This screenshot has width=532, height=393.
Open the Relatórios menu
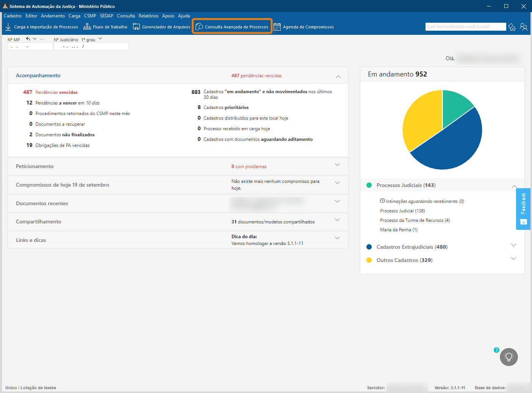click(149, 16)
